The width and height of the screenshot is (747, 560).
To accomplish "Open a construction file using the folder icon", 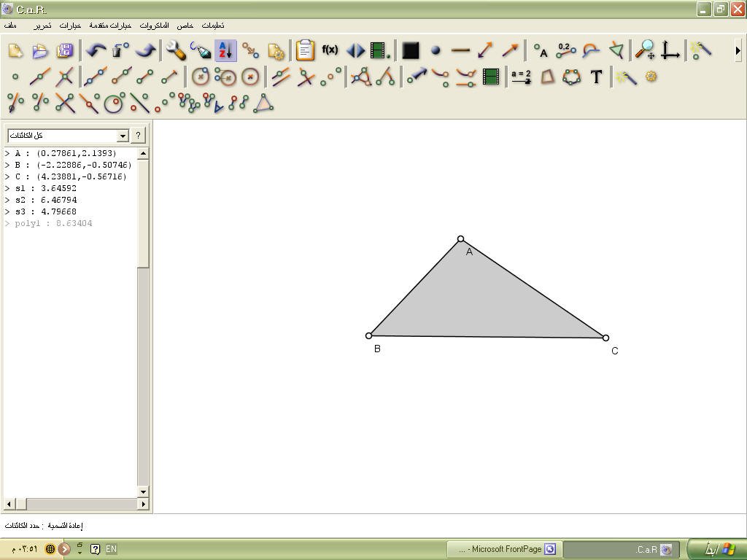I will 41,50.
